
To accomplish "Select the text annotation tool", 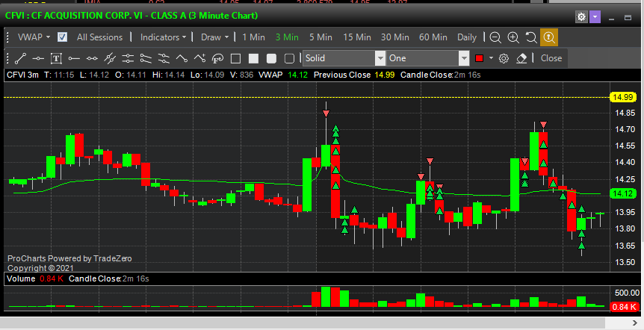I will 56,58.
